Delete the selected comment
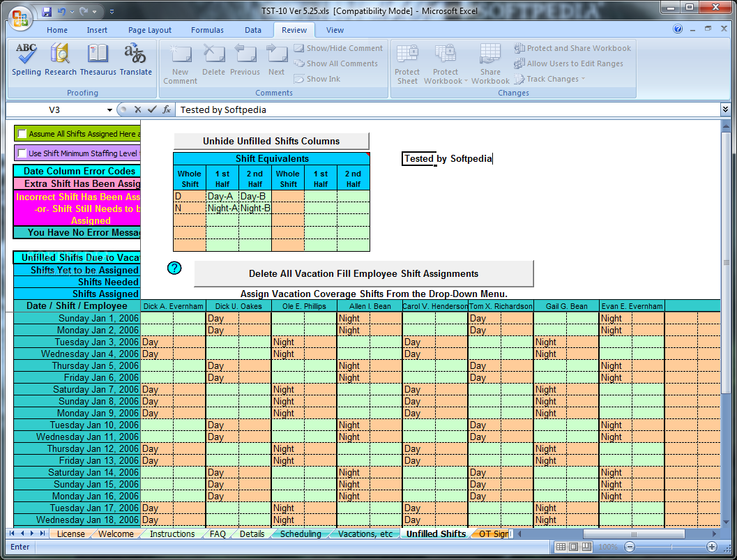The image size is (737, 560). 213,60
